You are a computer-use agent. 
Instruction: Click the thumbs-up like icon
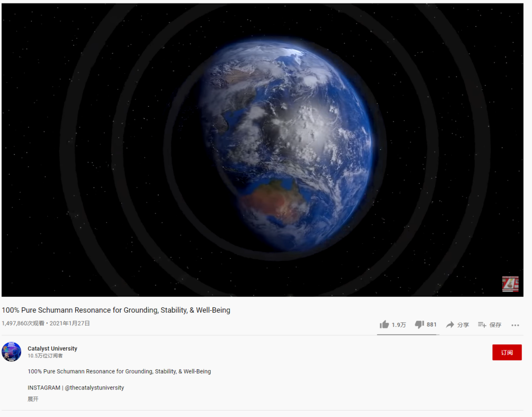coord(384,325)
